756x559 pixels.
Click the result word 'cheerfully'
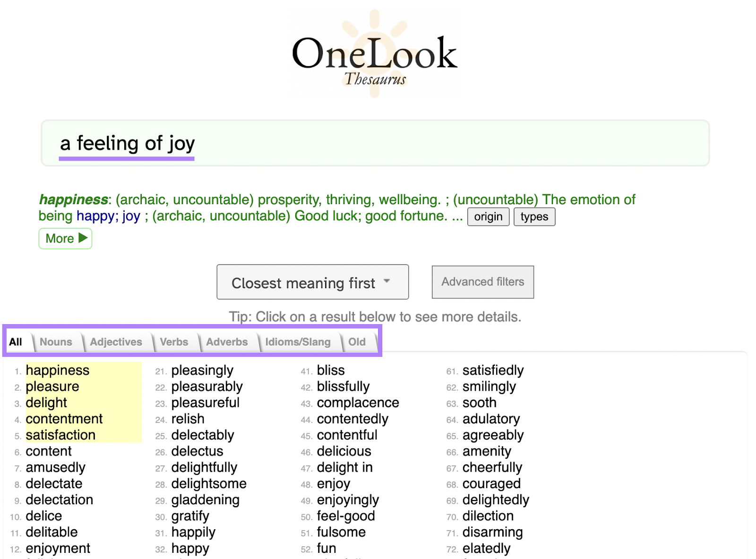[x=492, y=467]
